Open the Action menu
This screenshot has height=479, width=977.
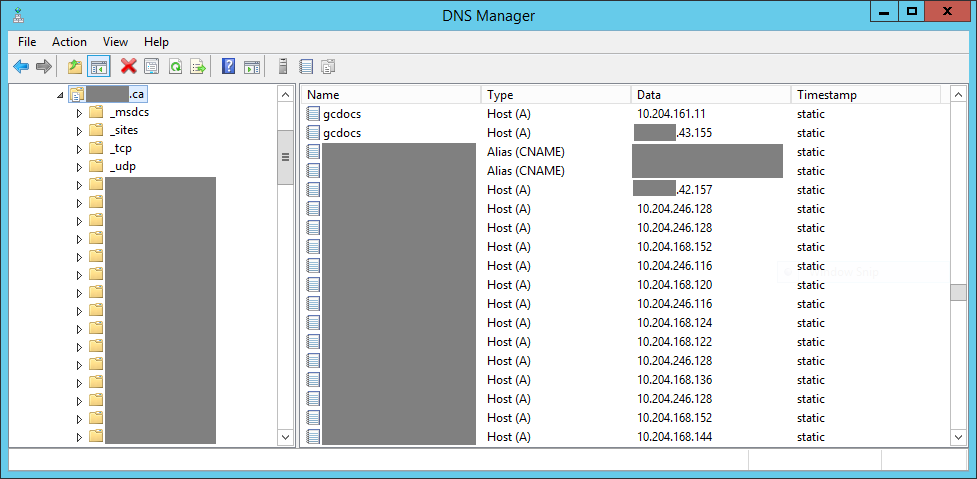69,42
